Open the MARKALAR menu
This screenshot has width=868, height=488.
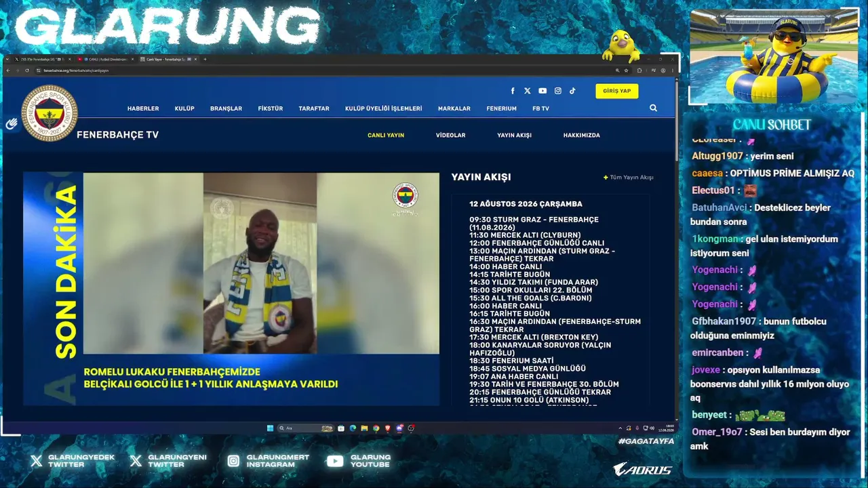click(x=454, y=108)
